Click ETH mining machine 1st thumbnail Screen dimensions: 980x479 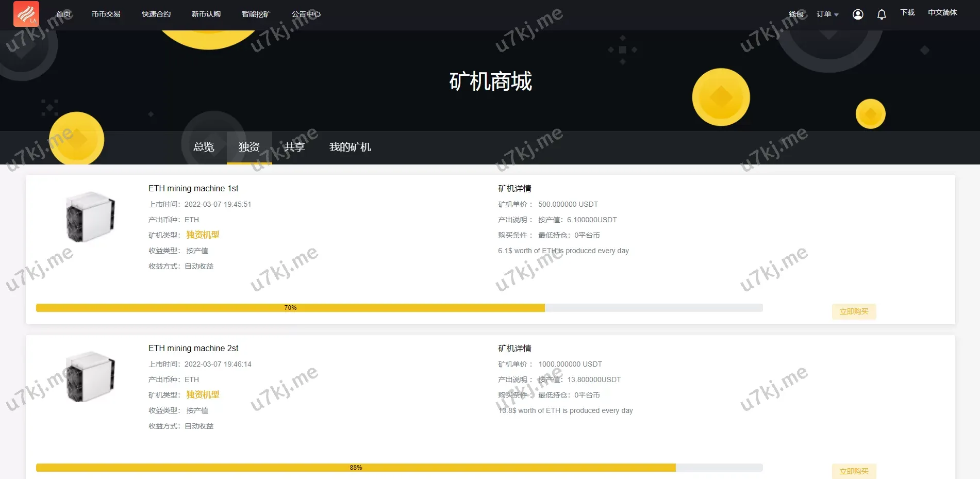tap(91, 217)
